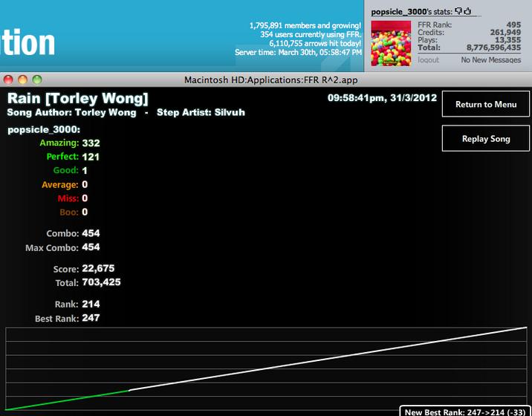The height and width of the screenshot is (416, 532).
Task: Click the thumbs down icon near stats
Action: pyautogui.click(x=458, y=11)
